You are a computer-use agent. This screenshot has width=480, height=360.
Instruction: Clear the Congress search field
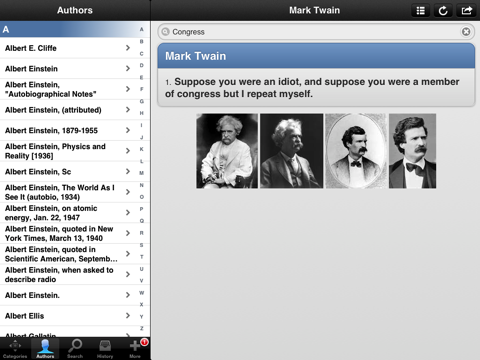coord(466,32)
